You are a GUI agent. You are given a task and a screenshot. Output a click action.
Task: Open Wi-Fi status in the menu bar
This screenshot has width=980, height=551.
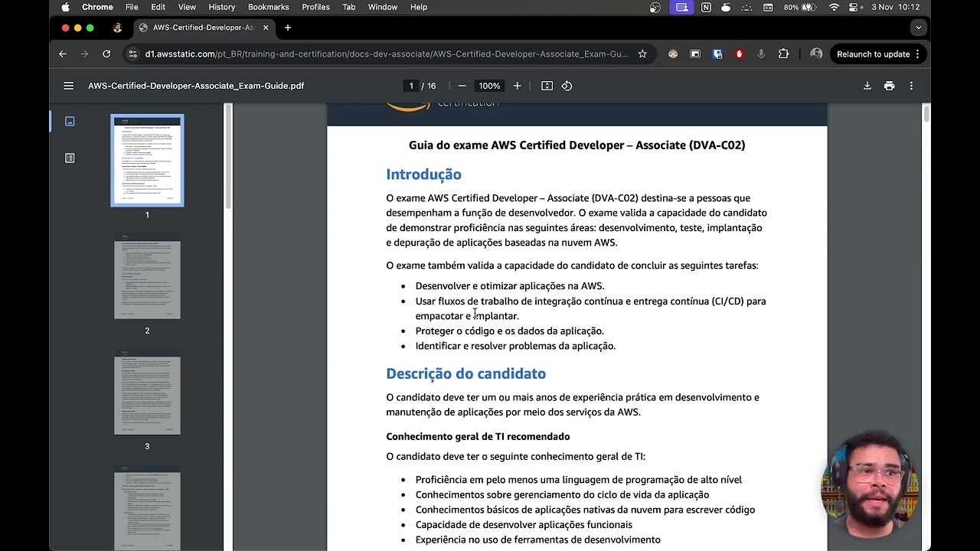(834, 7)
